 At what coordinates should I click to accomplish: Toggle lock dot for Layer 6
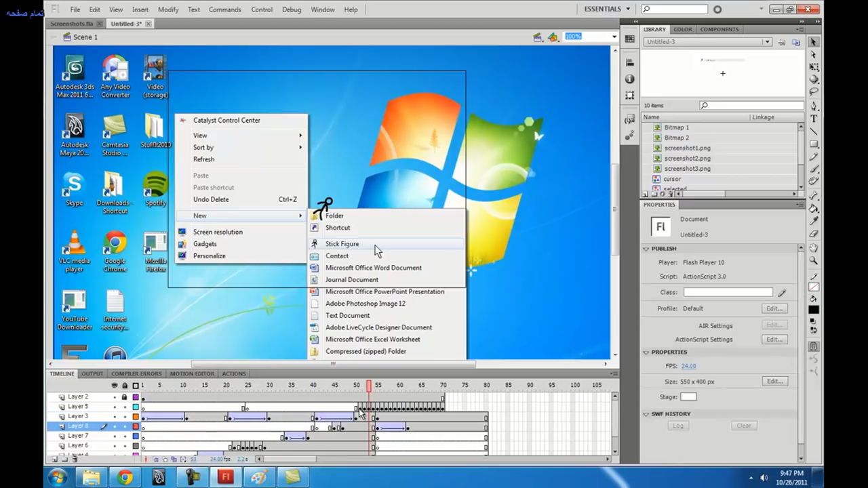point(125,446)
